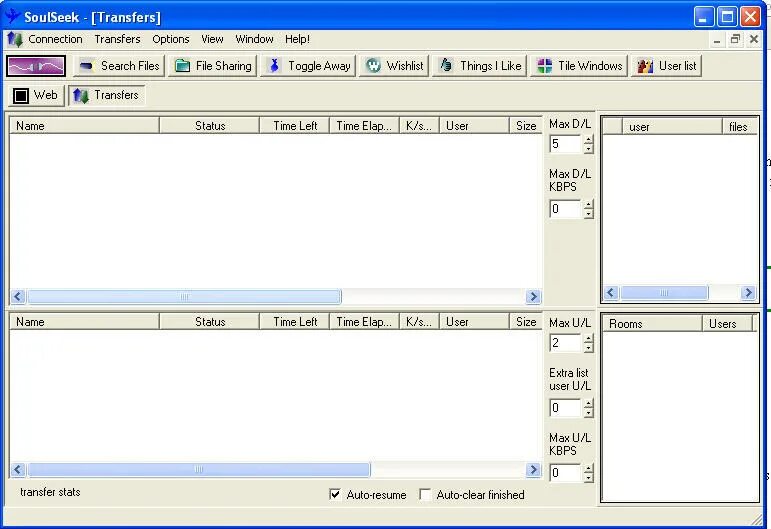Click the Rooms column header

click(x=652, y=324)
